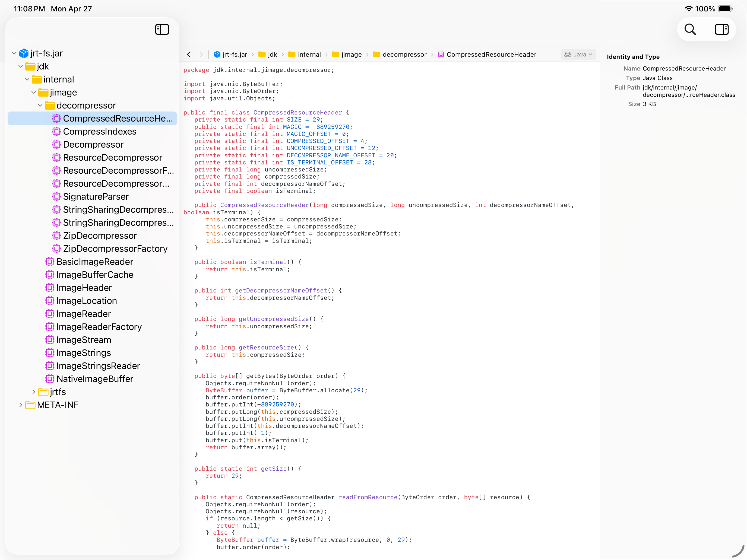Go back with the left chevron
This screenshot has height=560, width=747.
pyautogui.click(x=189, y=54)
